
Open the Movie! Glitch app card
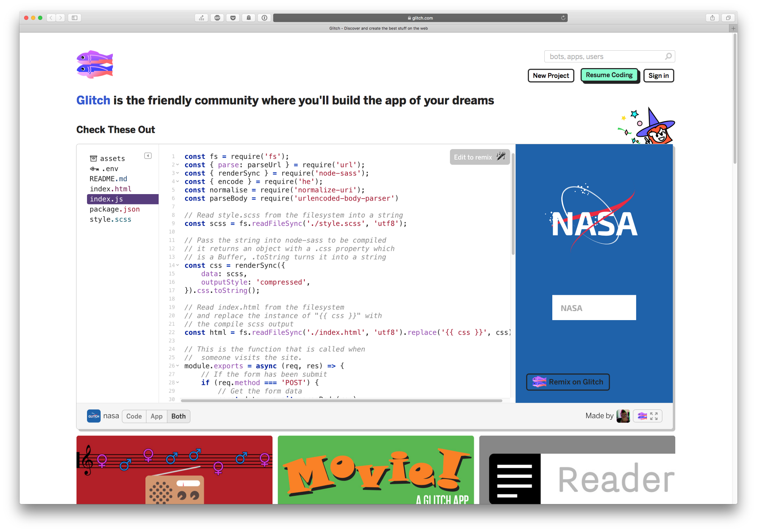(376, 470)
